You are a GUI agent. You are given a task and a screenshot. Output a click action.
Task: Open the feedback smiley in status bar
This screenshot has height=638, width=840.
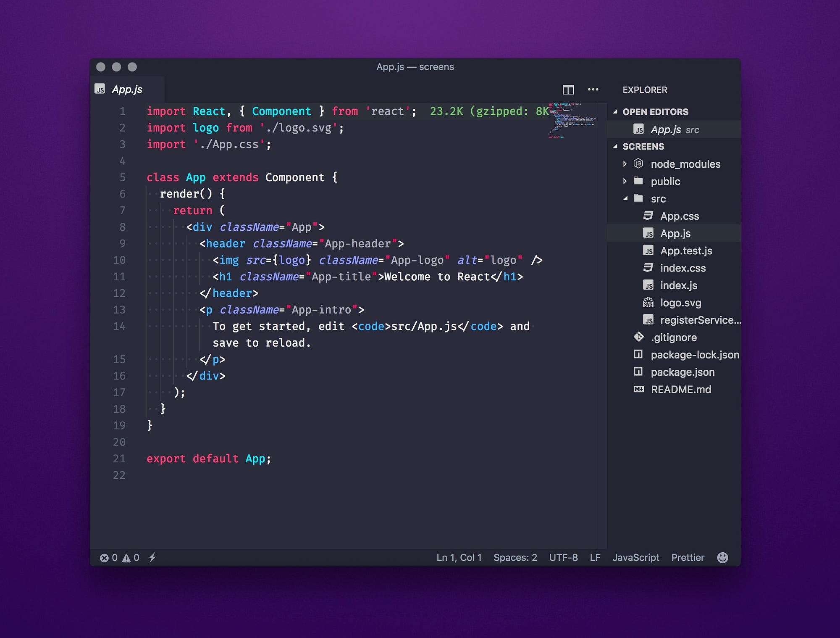(x=723, y=557)
